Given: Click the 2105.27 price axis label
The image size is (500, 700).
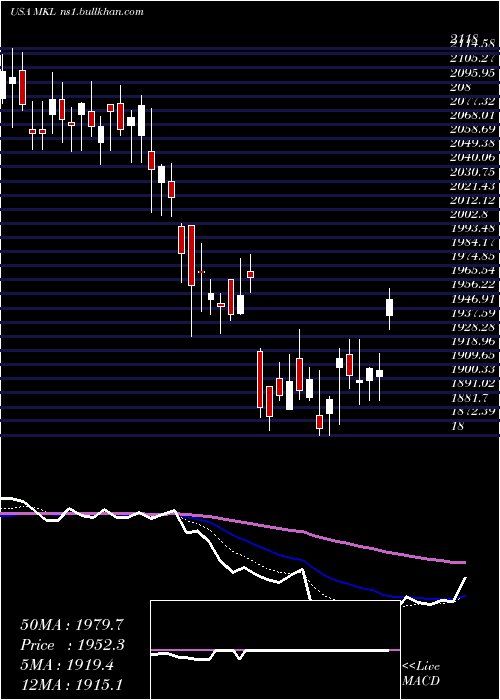Looking at the screenshot, I should click(x=473, y=58).
